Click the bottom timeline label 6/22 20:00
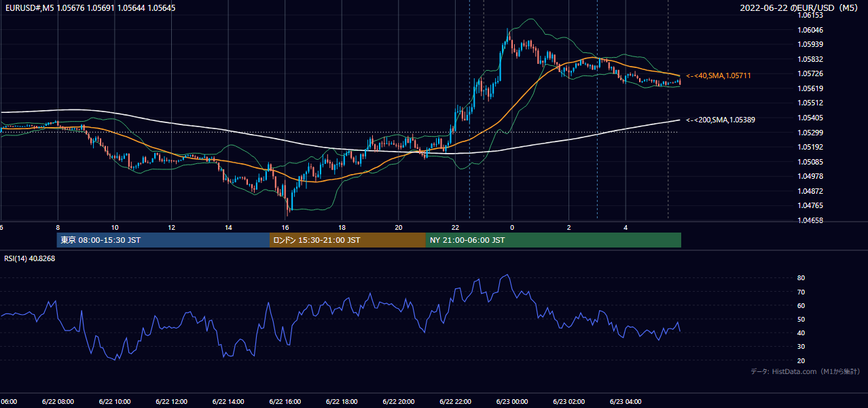868x408 pixels. click(x=399, y=401)
